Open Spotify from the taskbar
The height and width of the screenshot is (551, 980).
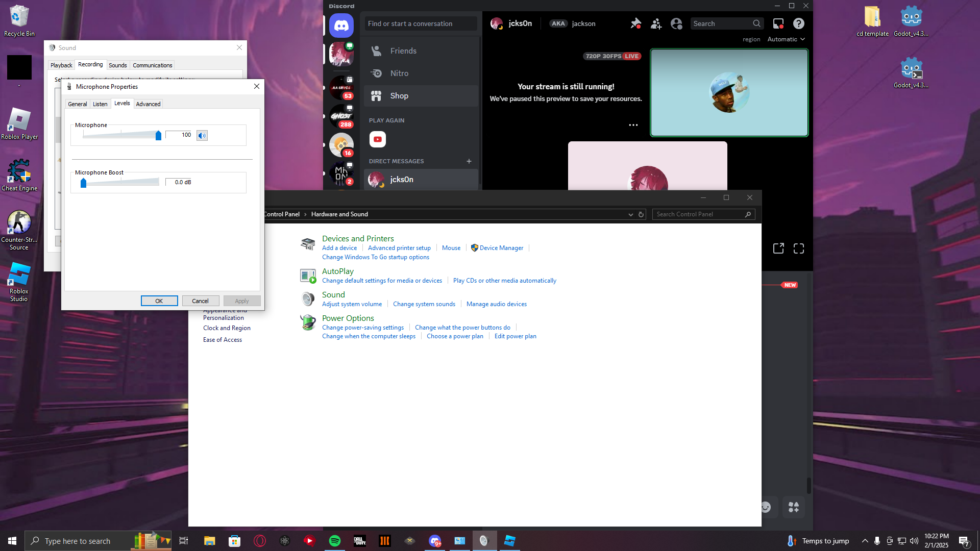click(335, 541)
